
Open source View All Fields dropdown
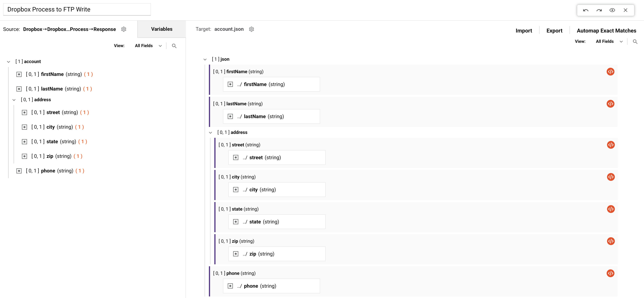click(148, 46)
